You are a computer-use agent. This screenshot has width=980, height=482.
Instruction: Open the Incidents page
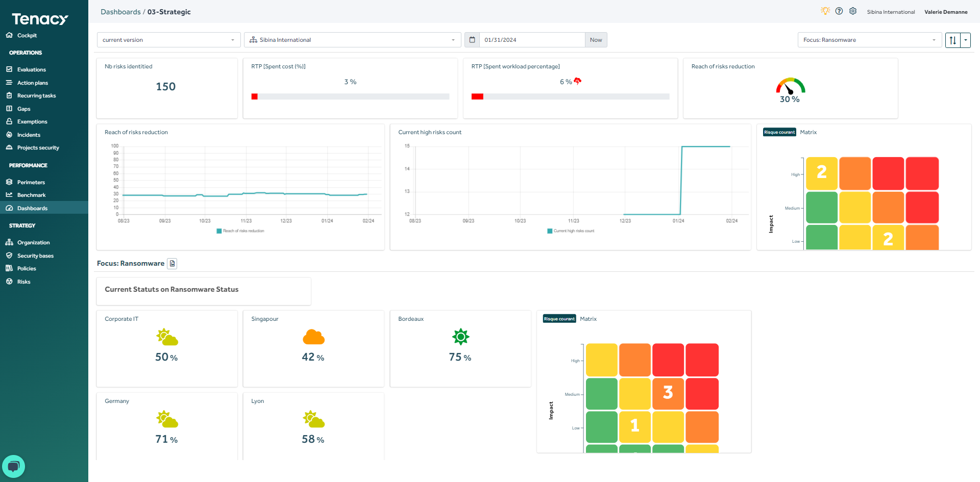[29, 135]
